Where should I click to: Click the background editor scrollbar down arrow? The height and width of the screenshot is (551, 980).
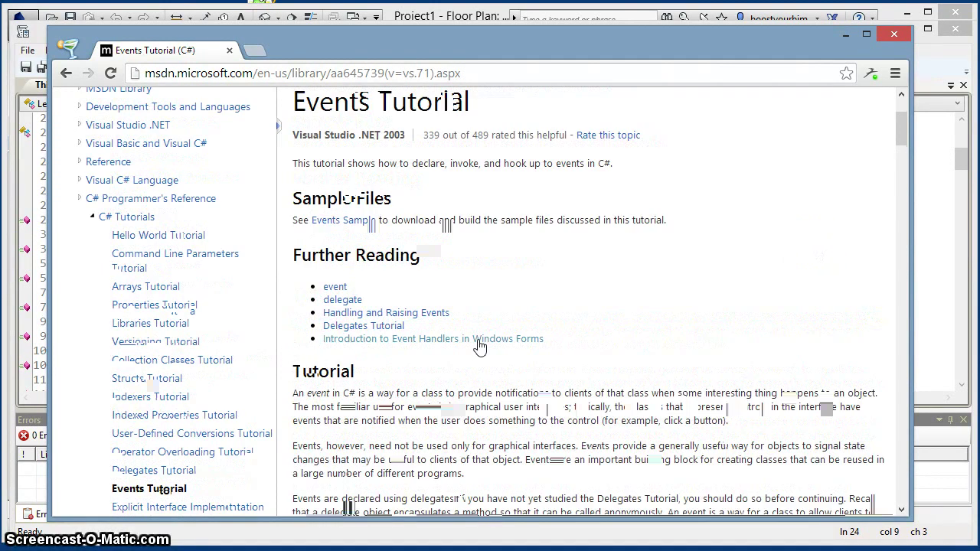962,385
